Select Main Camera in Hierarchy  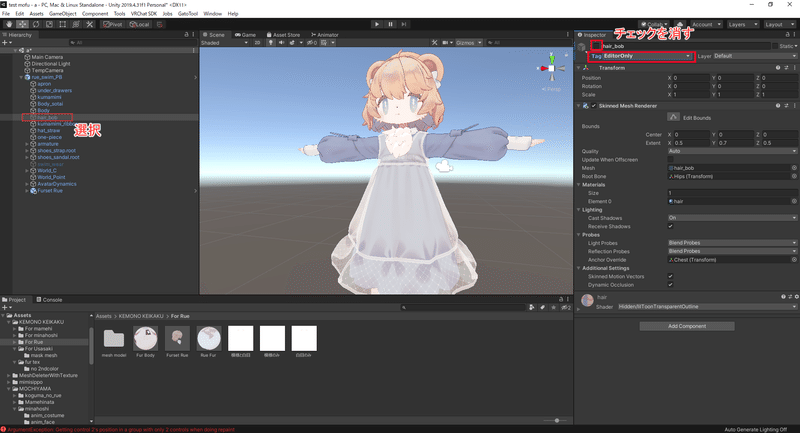click(47, 57)
